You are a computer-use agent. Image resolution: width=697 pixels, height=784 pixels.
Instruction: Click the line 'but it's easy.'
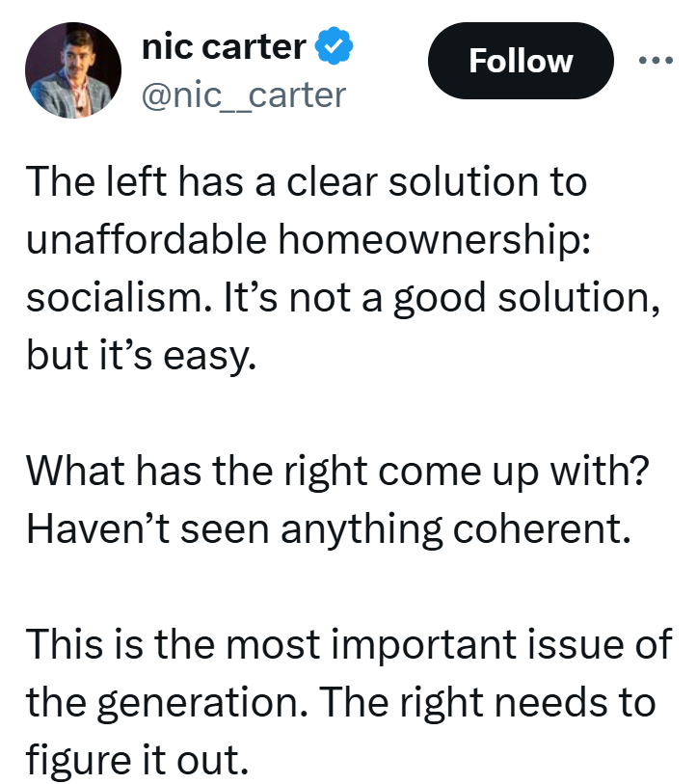point(142,356)
